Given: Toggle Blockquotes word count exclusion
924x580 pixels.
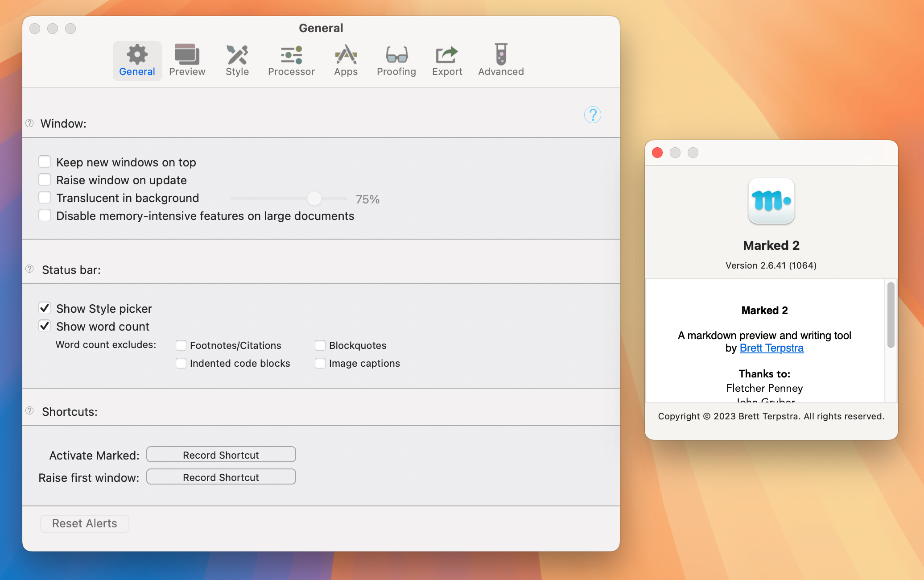Looking at the screenshot, I should coord(320,345).
